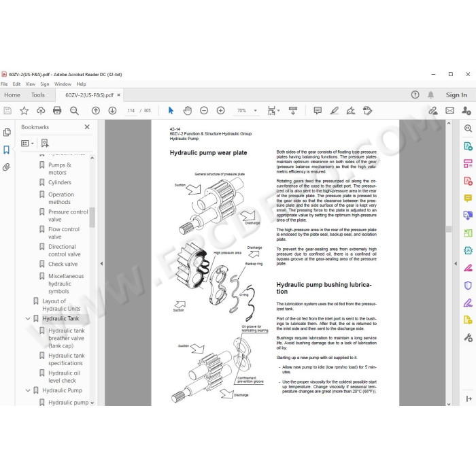The width and height of the screenshot is (476, 476).
Task: Open Protect shield tool in right pane
Action: pyautogui.click(x=468, y=286)
